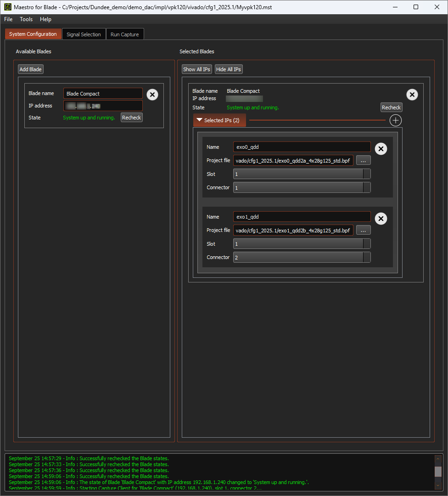This screenshot has width=448, height=496.
Task: Open Slot dropdown for exo1_qdd
Action: pyautogui.click(x=302, y=244)
